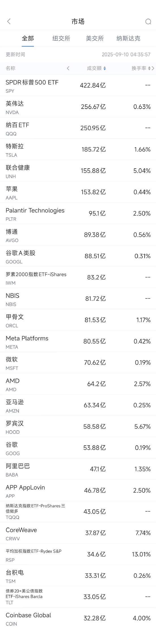This screenshot has width=156, height=644.
Task: Sort by 成交额 column arrows
Action: pos(105,68)
